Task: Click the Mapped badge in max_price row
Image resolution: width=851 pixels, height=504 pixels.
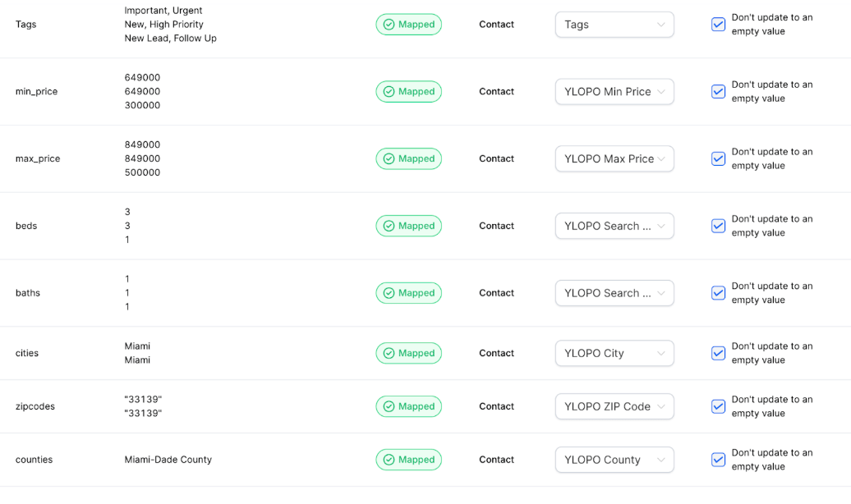Action: 408,159
